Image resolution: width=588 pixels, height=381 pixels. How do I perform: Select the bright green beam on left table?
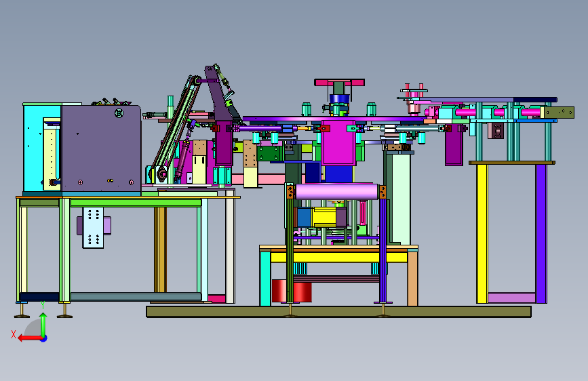coord(136,203)
